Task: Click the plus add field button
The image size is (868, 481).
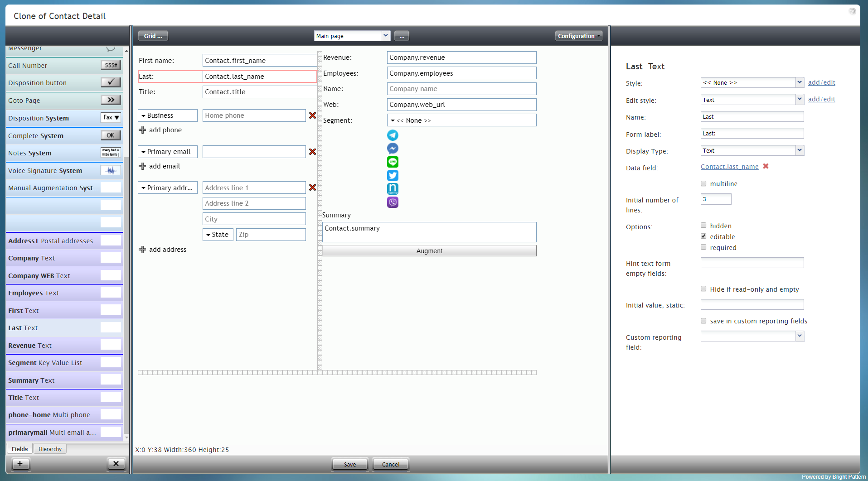Action: pyautogui.click(x=20, y=464)
